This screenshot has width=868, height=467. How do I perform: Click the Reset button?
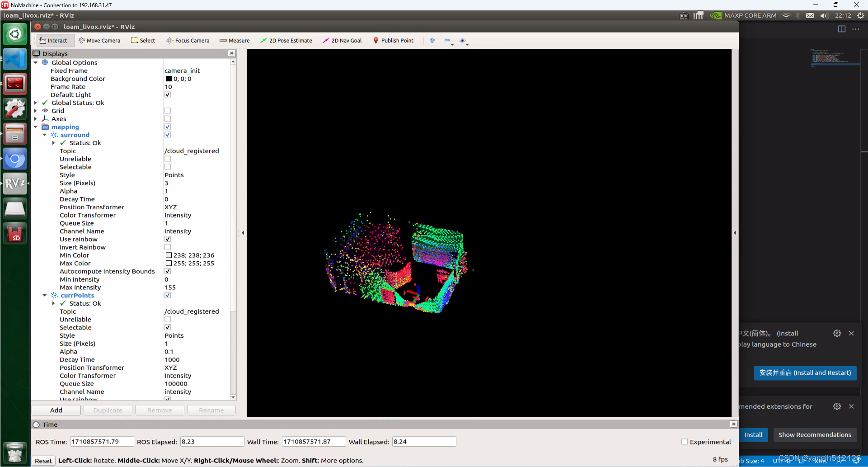tap(43, 461)
